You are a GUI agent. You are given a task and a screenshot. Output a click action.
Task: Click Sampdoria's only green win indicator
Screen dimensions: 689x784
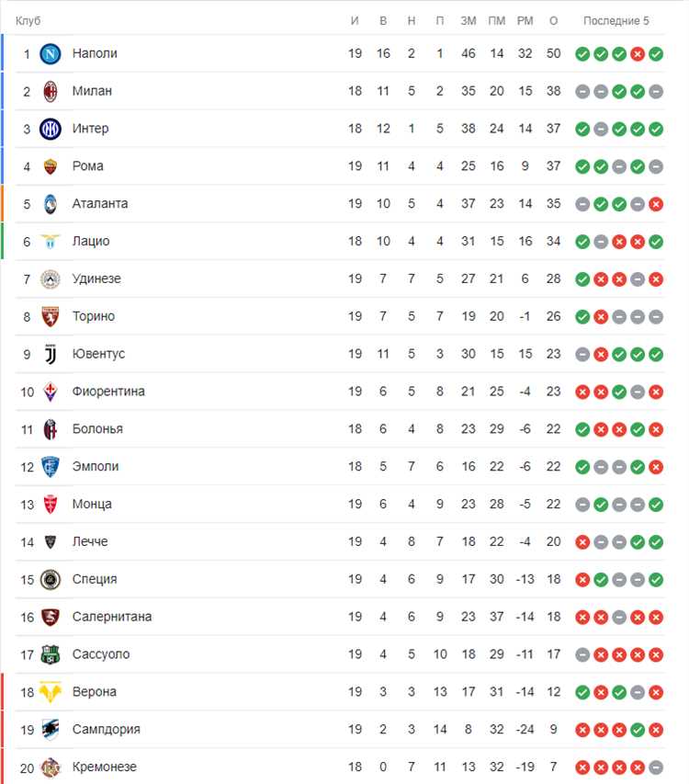[x=638, y=730]
